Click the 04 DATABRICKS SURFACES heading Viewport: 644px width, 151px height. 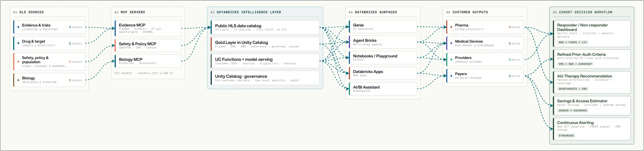click(373, 12)
